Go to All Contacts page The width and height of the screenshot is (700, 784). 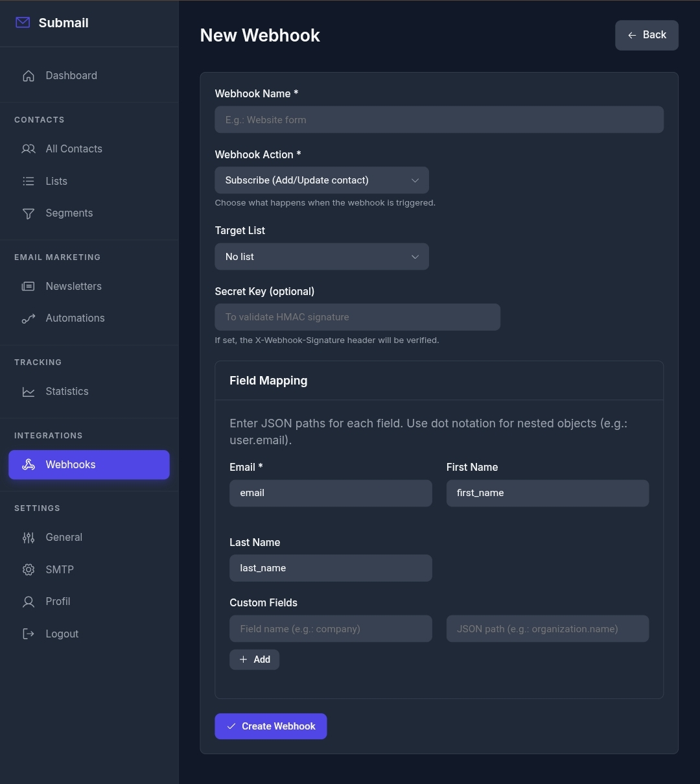coord(89,149)
